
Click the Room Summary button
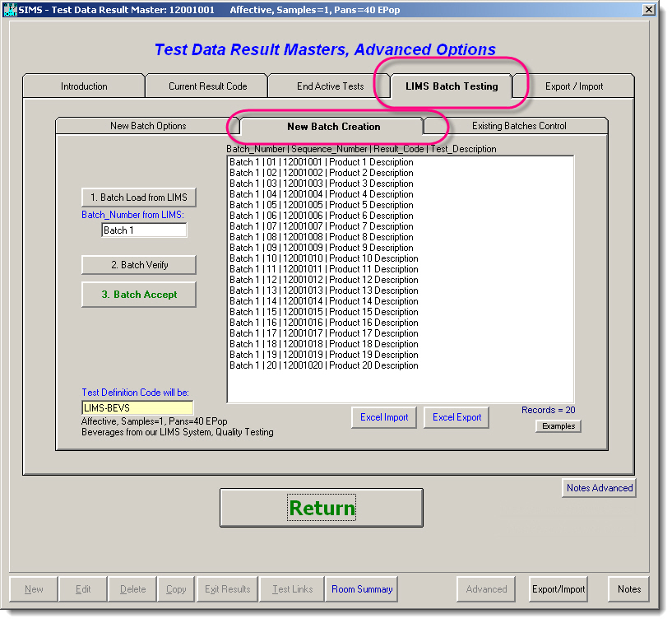point(360,589)
